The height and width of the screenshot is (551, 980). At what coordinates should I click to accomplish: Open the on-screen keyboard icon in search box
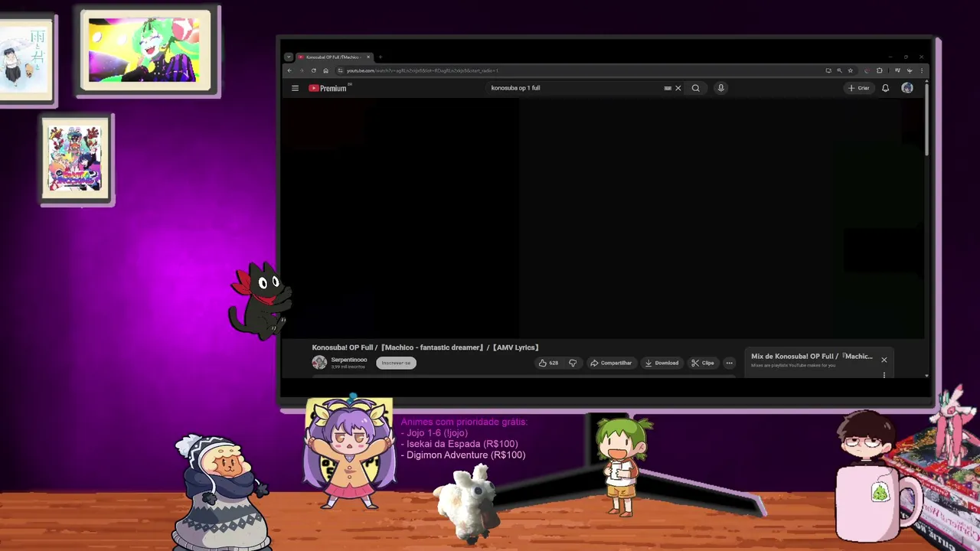coord(668,88)
